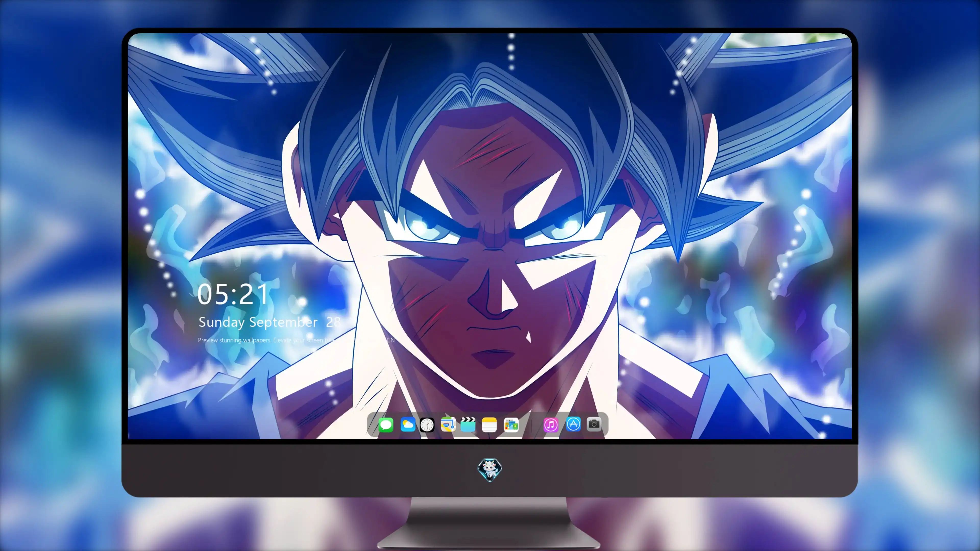Open the Camera app in the dock
The image size is (980, 551).
tap(594, 424)
